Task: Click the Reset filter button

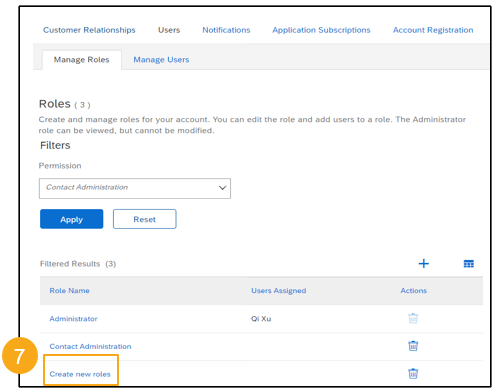Action: tap(145, 219)
